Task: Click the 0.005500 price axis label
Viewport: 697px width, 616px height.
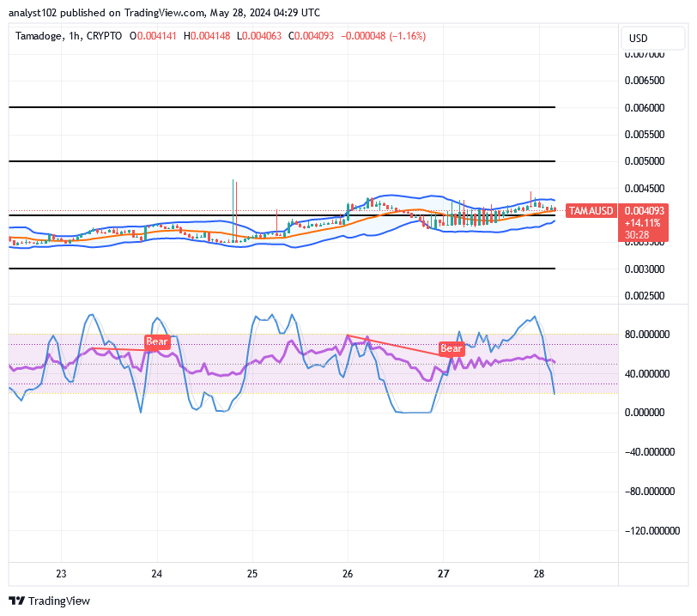Action: [644, 135]
